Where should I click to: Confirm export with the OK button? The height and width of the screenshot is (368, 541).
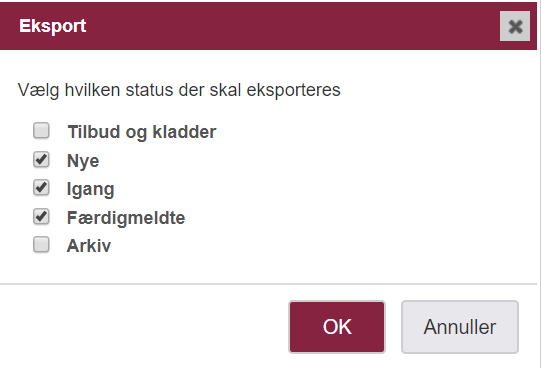[337, 327]
